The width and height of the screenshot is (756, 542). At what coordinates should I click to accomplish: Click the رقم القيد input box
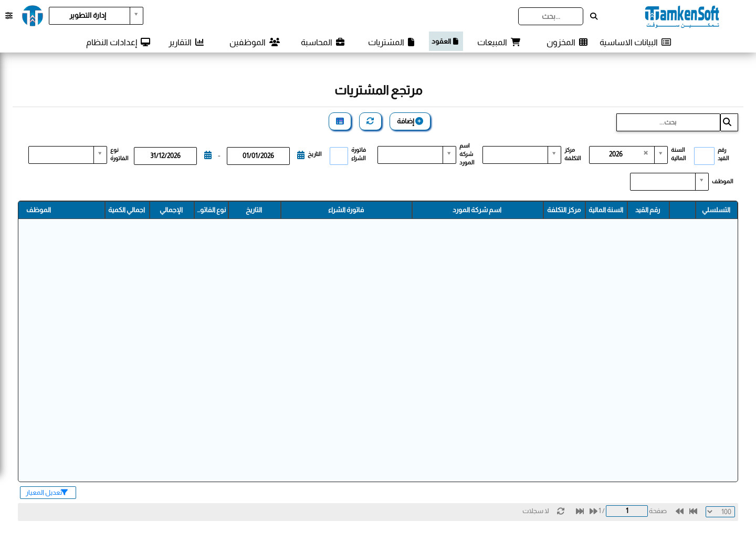(x=704, y=156)
